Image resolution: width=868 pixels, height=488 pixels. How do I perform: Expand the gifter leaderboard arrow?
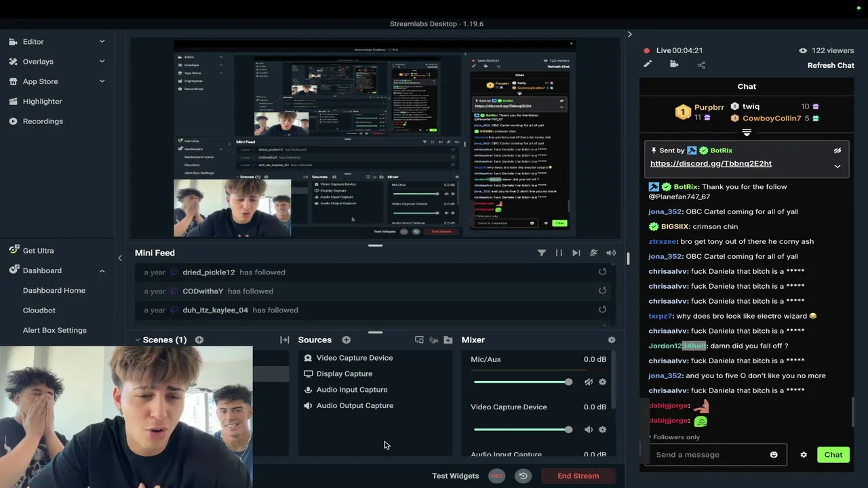point(747,132)
